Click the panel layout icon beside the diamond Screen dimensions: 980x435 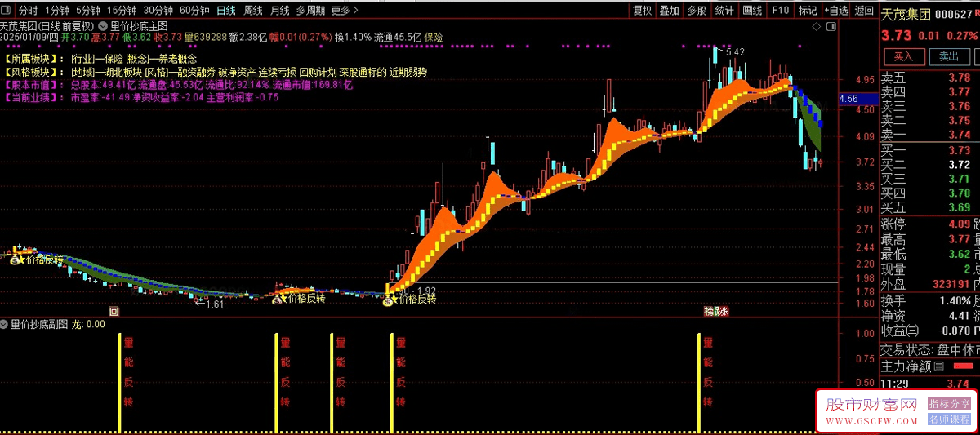coord(832,27)
